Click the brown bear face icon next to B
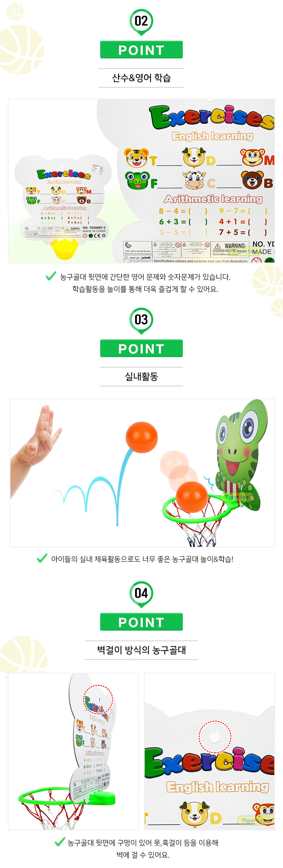 point(252,180)
